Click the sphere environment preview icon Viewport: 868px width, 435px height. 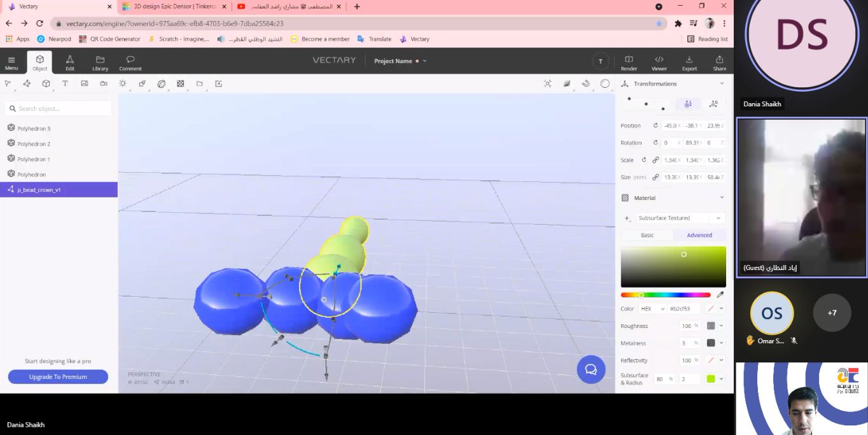click(x=605, y=83)
